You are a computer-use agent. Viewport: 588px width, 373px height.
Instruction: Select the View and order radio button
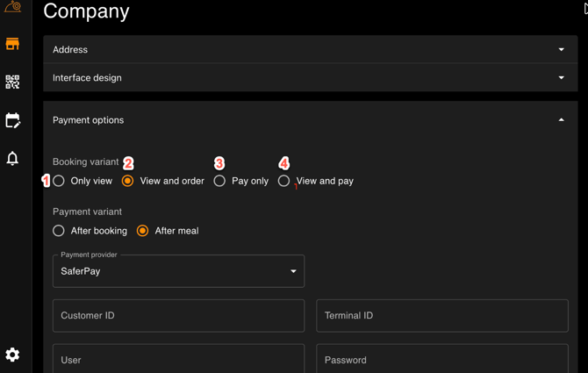(x=127, y=181)
